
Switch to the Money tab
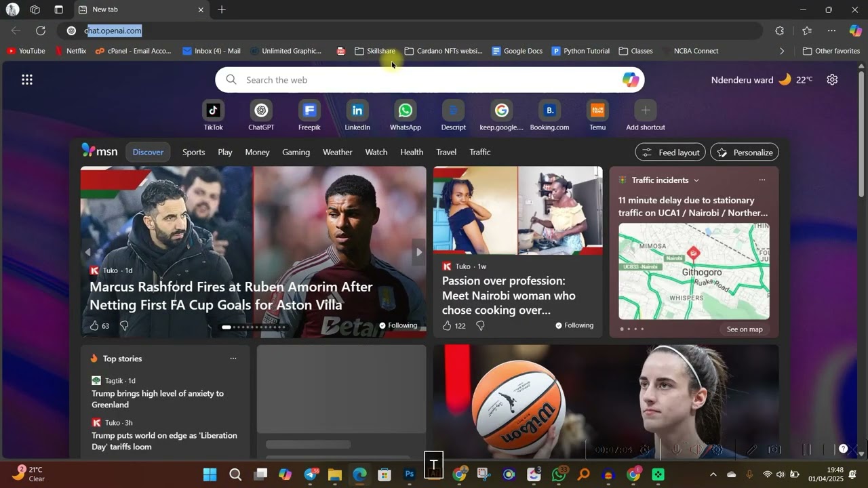[x=257, y=152]
